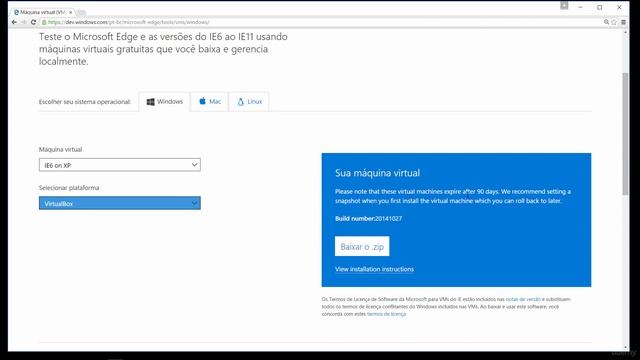Screen dimensions: 640x360
Task: Minimize the Chrome window
Action: (580, 7)
